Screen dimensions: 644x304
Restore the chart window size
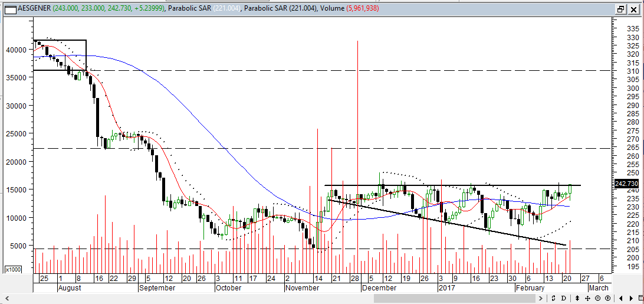621,9
